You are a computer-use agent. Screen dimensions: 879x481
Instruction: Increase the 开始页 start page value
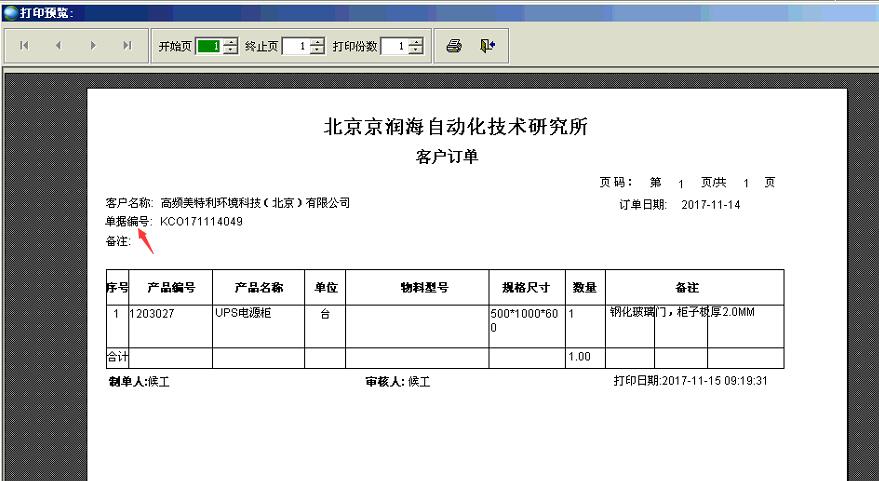[231, 42]
